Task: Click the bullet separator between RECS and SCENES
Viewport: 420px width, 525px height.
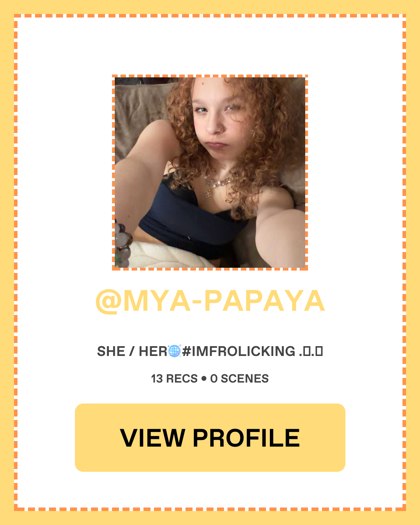Action: [x=204, y=379]
